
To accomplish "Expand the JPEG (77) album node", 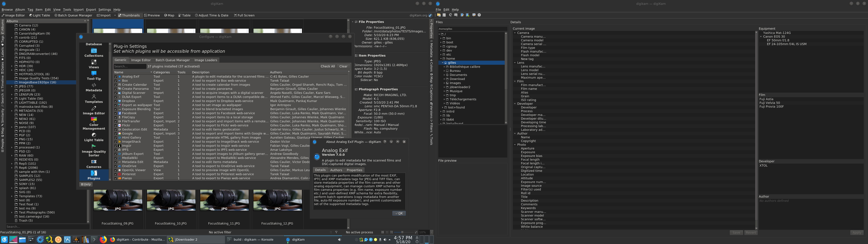I will (x=12, y=86).
